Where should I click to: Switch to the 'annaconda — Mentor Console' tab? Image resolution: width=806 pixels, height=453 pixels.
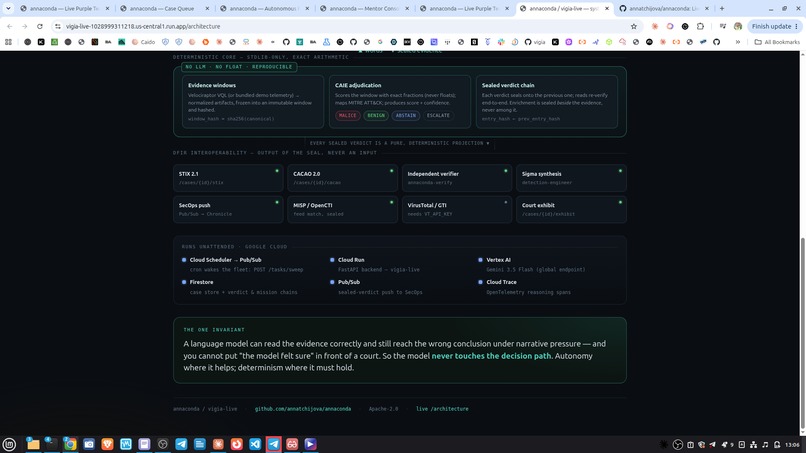[364, 8]
